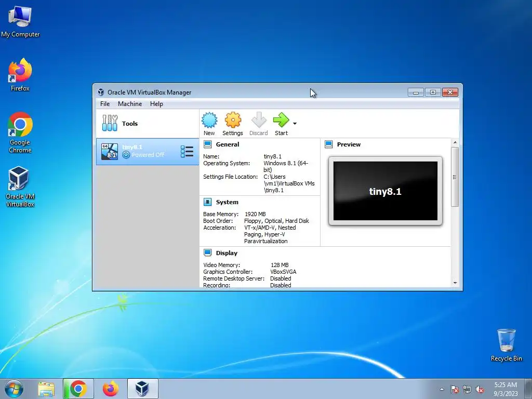Click the VirtualBox taskbar button
This screenshot has height=399, width=532.
pos(142,389)
